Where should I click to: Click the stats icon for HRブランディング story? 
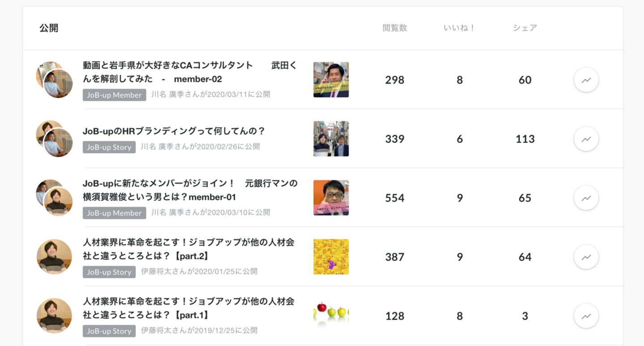[586, 139]
